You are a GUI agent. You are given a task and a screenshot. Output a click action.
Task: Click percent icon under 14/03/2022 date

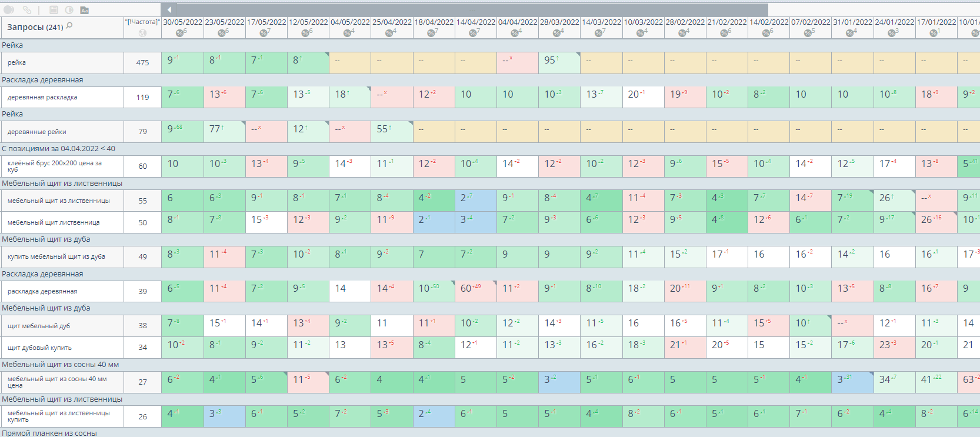pos(598,33)
